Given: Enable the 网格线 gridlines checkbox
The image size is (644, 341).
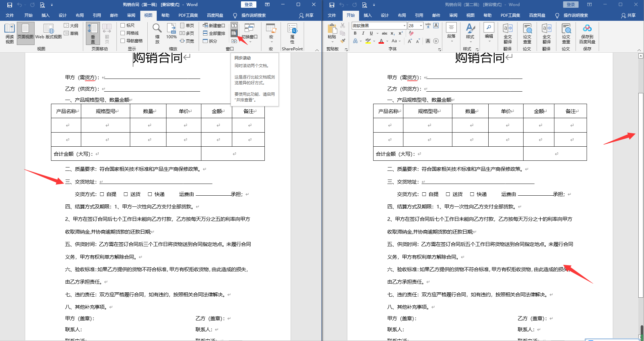Looking at the screenshot, I should [x=123, y=33].
